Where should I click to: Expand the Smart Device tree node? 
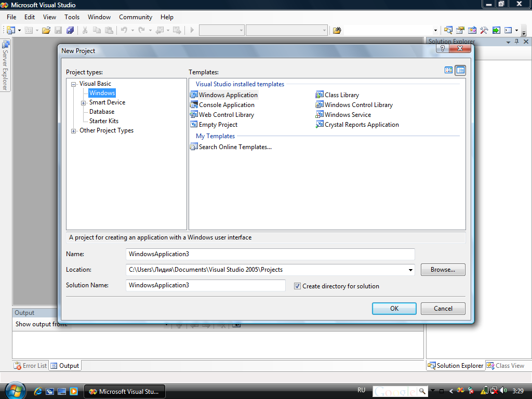tap(83, 103)
